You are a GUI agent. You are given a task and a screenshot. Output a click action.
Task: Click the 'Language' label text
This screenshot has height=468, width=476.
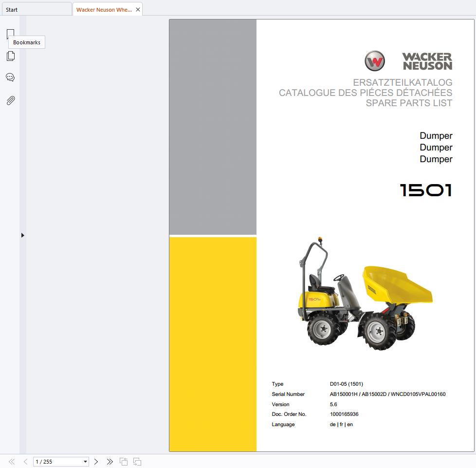[x=283, y=425]
